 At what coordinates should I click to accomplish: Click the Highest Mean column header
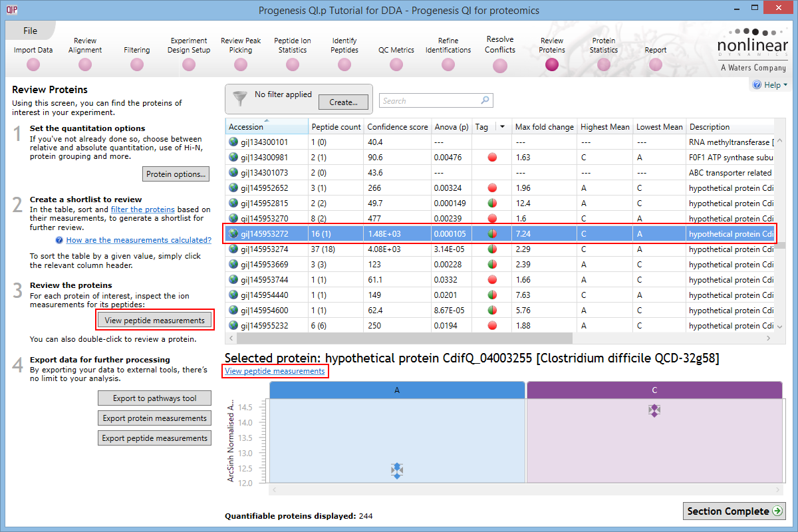605,126
